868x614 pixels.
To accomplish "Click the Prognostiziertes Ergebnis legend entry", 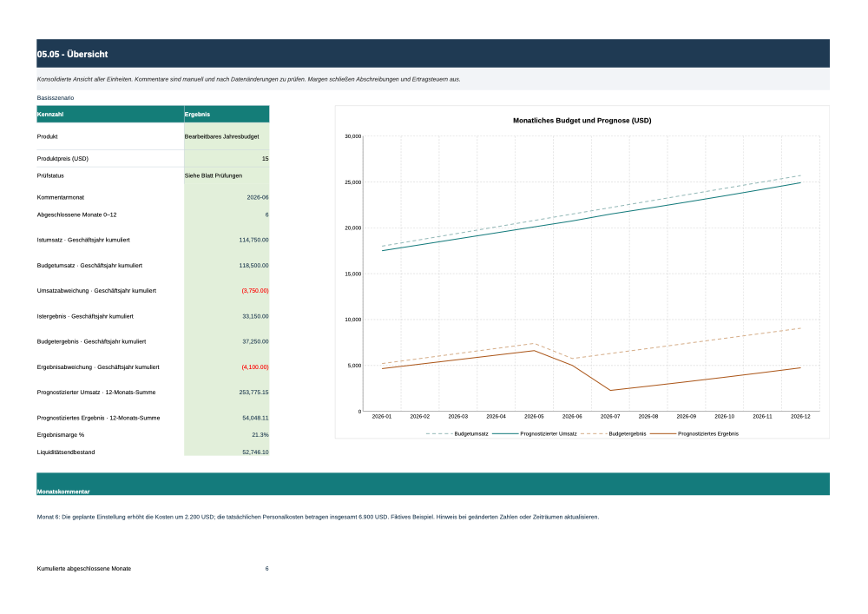I will [694, 434].
